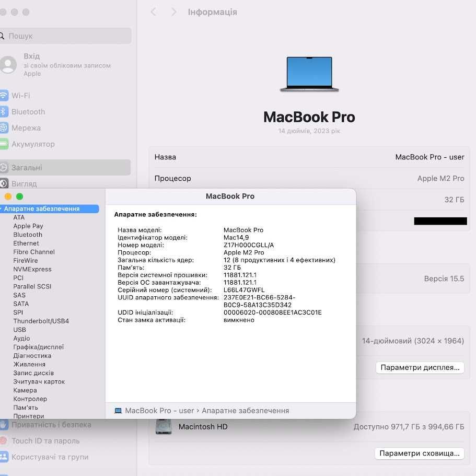Select PCI tree item

pyautogui.click(x=18, y=278)
